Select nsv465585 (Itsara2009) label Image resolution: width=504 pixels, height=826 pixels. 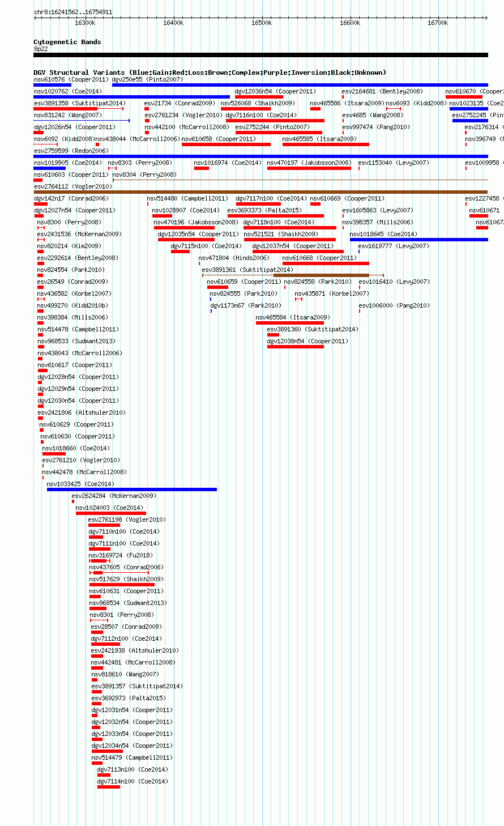pyautogui.click(x=320, y=139)
